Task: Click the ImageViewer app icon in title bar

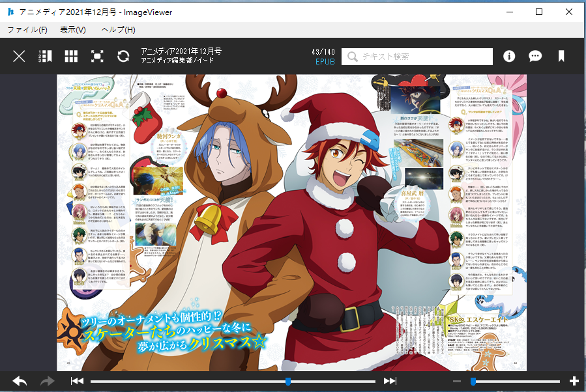Action: (x=10, y=12)
